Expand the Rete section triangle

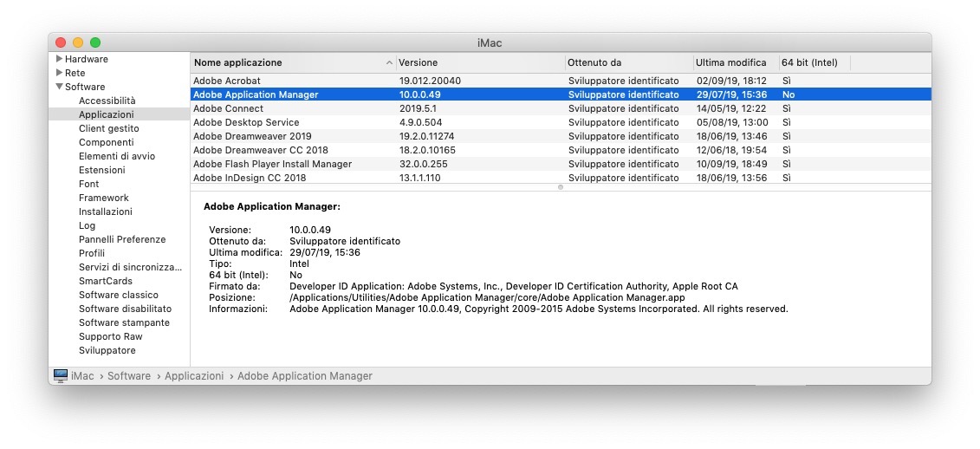click(x=59, y=73)
